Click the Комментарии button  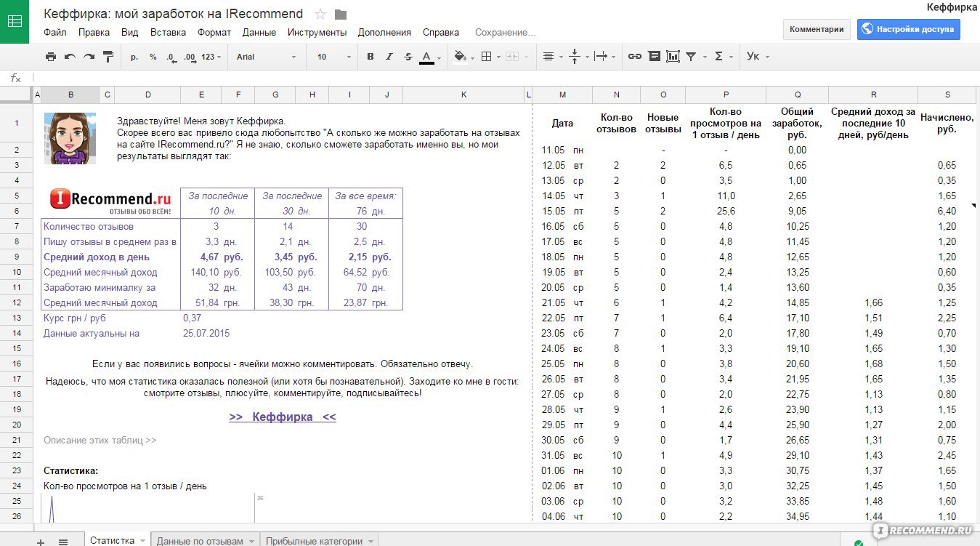[817, 29]
